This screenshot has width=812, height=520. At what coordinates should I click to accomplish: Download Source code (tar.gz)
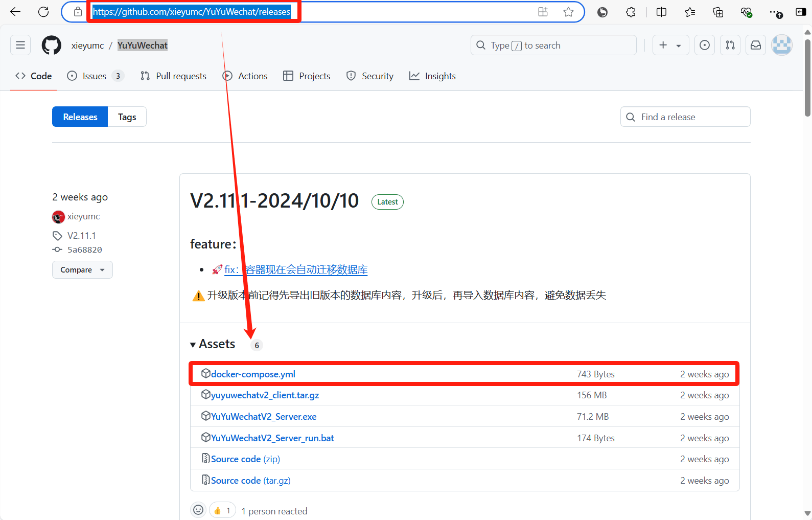click(x=250, y=480)
